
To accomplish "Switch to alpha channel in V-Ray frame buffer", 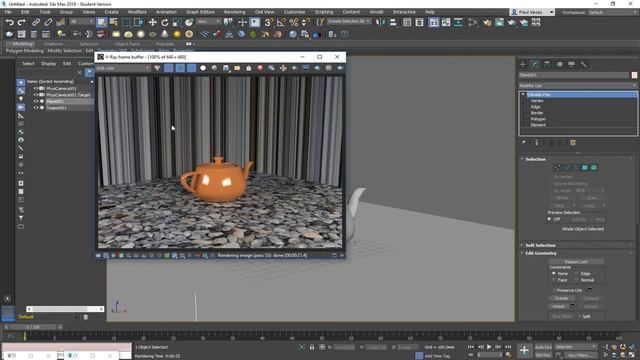I will pyautogui.click(x=203, y=68).
